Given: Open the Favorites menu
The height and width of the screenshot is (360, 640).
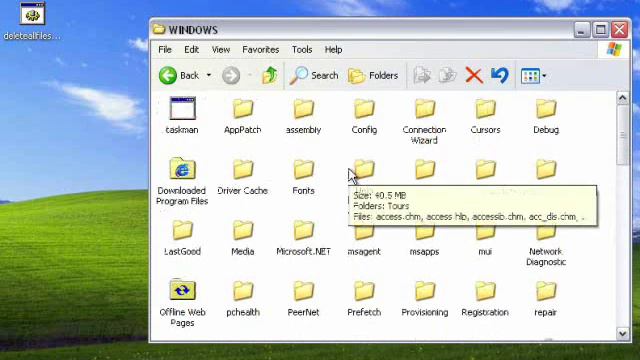Looking at the screenshot, I should click(x=261, y=50).
